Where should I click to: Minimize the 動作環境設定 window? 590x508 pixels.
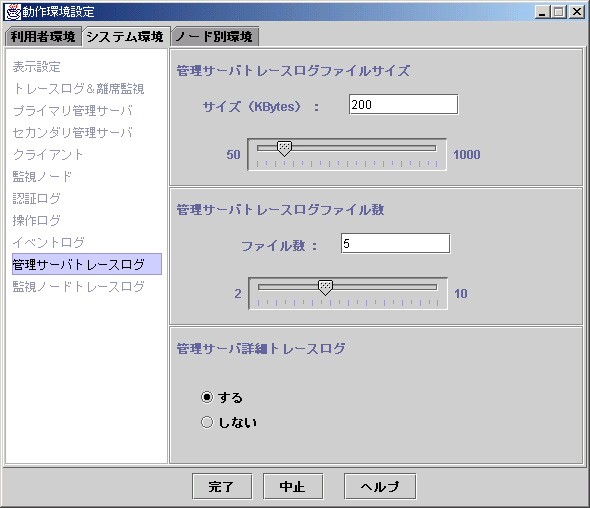(x=542, y=12)
